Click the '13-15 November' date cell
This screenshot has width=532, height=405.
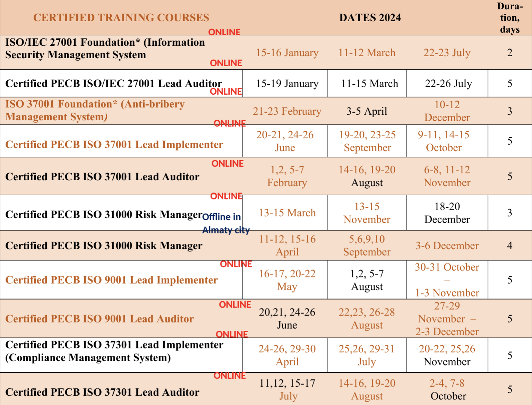(367, 213)
